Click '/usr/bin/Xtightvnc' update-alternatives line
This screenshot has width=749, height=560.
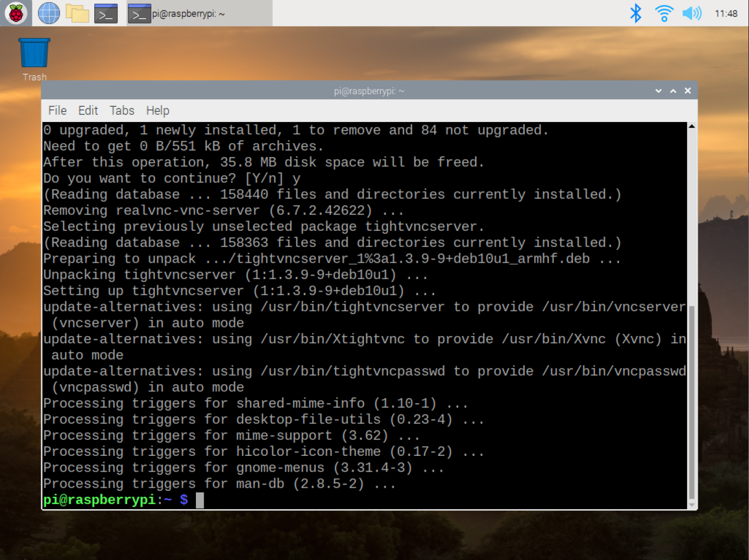click(365, 347)
